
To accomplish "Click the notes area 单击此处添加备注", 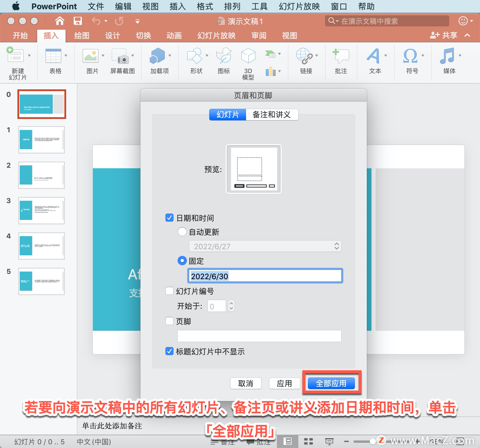I will coord(112,426).
